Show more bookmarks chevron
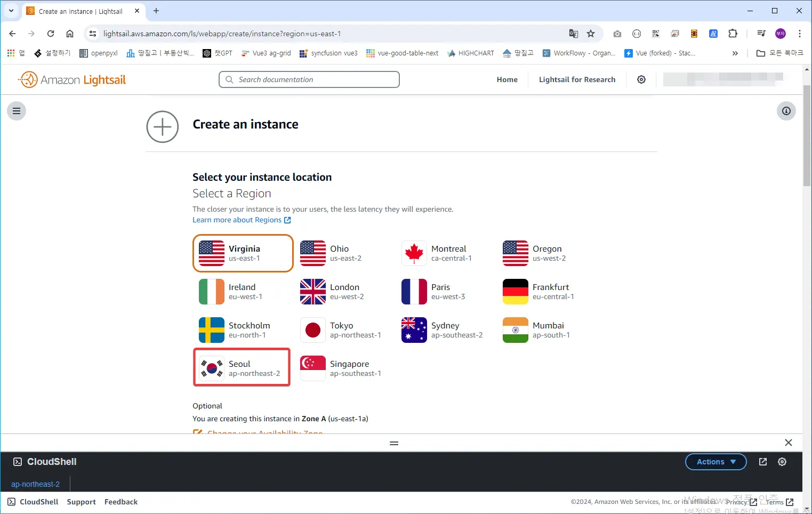Screen dimensions: 812x514 coord(735,53)
